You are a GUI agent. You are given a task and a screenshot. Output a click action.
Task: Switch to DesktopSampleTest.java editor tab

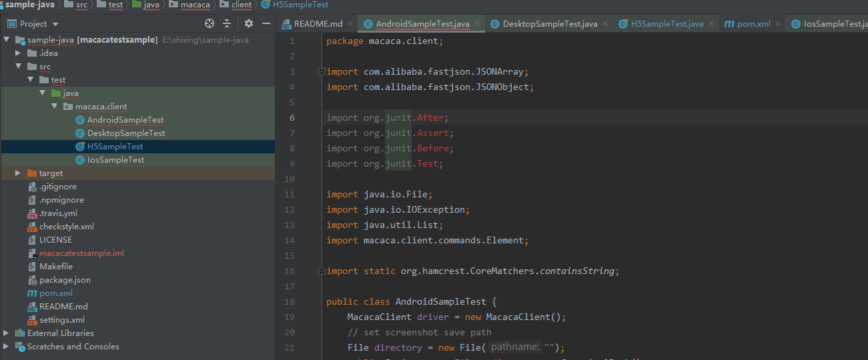[x=550, y=24]
